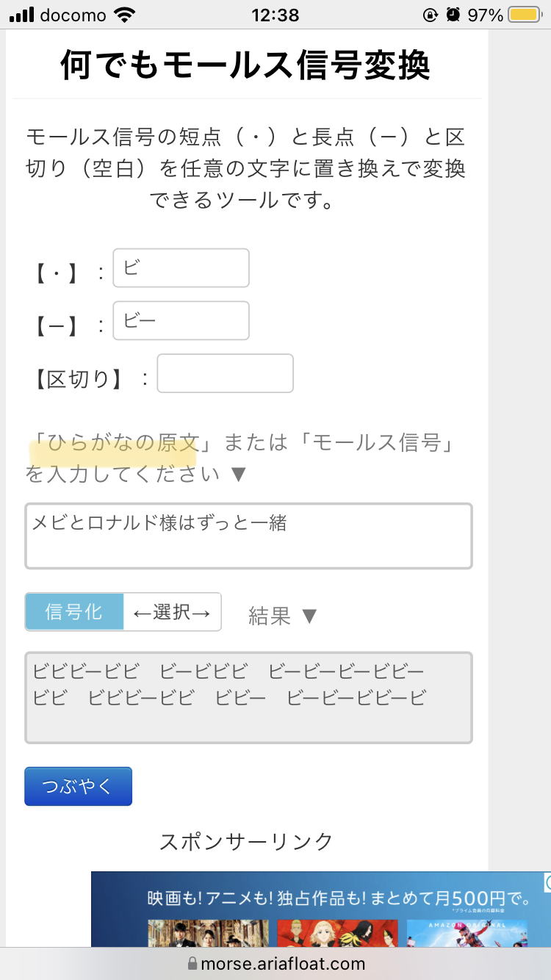Tap the lock icon beside morse.ariafloat.com
551x980 pixels.
[x=192, y=963]
